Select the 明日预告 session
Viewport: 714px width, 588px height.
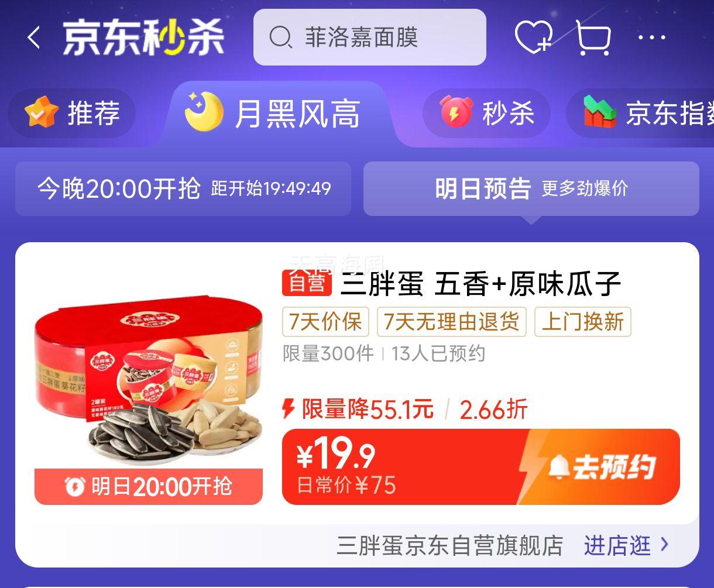coord(531,188)
